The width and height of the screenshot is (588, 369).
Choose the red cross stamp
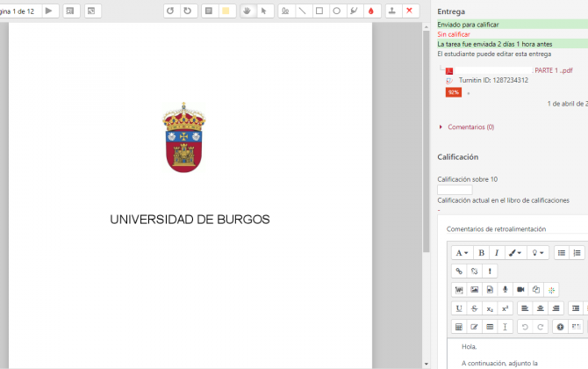point(410,11)
